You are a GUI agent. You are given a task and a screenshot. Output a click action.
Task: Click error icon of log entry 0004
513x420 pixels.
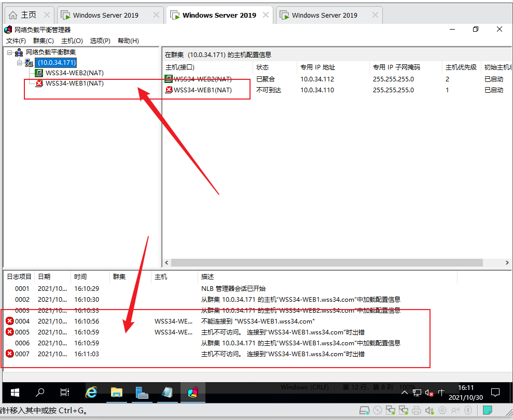coord(10,321)
